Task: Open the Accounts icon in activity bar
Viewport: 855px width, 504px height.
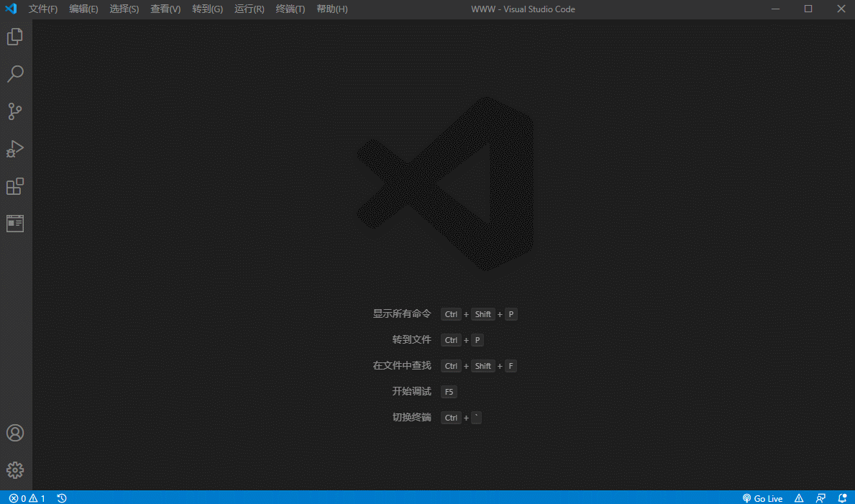Action: (15, 433)
